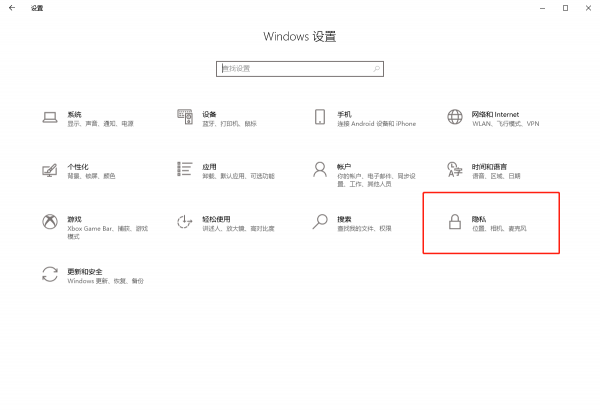Click the magnifier icon in search box
This screenshot has height=410, width=600.
(377, 69)
